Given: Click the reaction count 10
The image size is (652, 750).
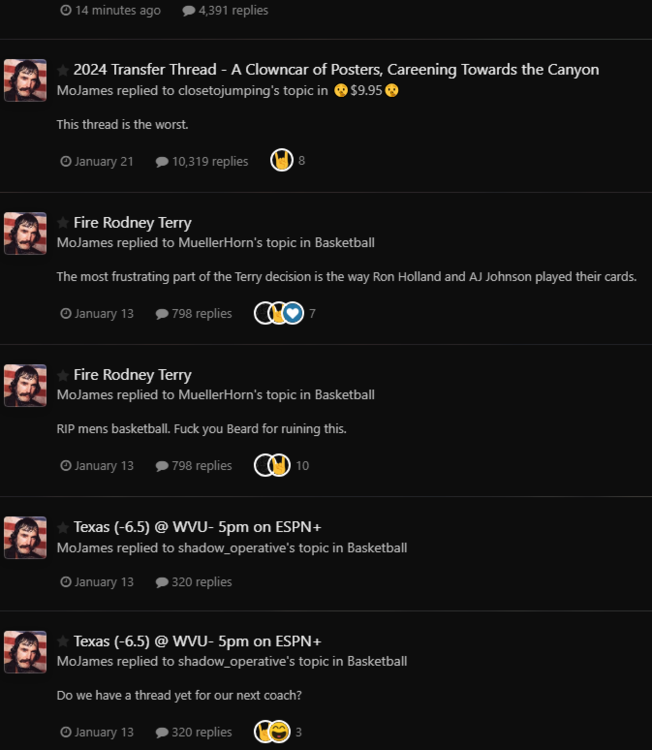Looking at the screenshot, I should click(x=302, y=465).
